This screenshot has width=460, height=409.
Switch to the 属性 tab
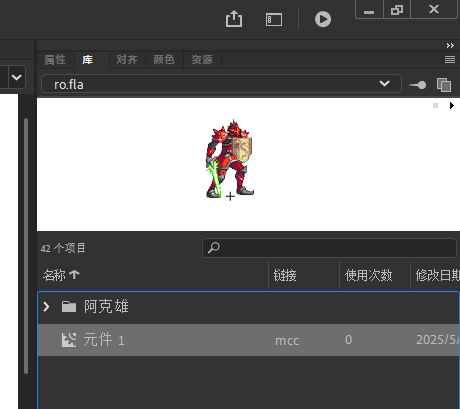[55, 60]
